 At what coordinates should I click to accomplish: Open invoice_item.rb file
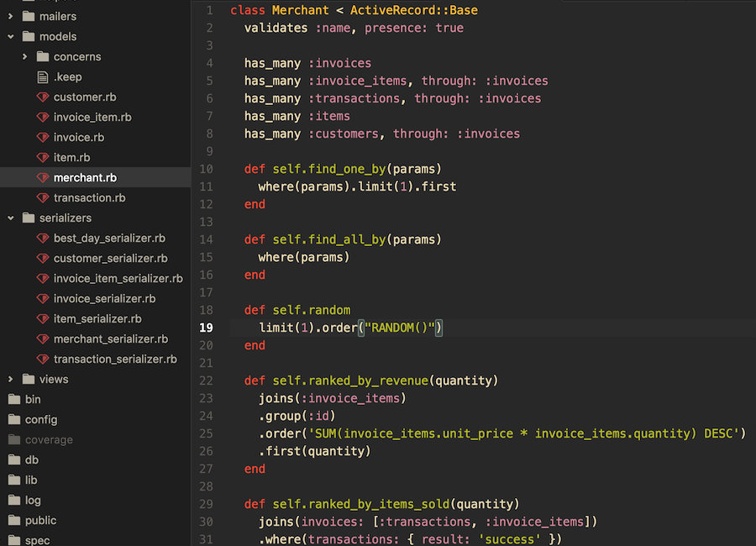click(x=92, y=118)
